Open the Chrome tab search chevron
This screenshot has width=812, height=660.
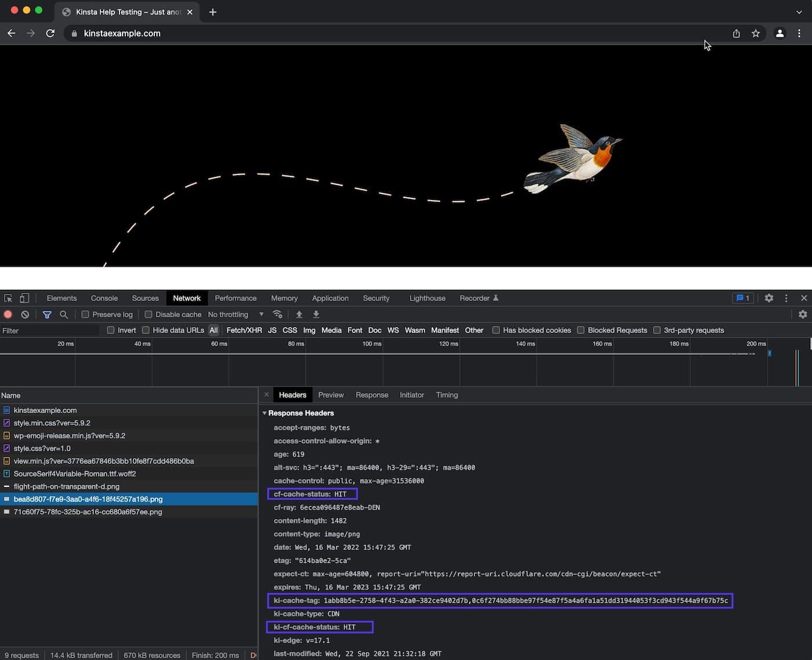[x=799, y=12]
